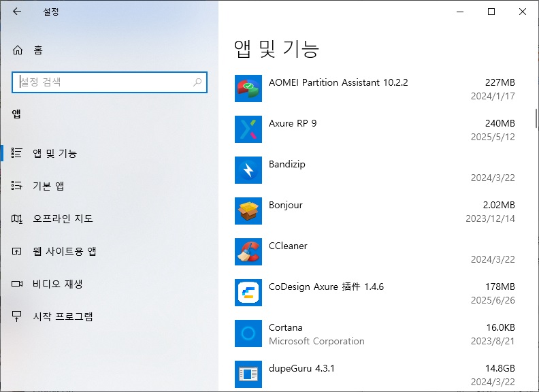Click the 비디오 재생 camera icon
Image resolution: width=539 pixels, height=392 pixels.
[17, 284]
